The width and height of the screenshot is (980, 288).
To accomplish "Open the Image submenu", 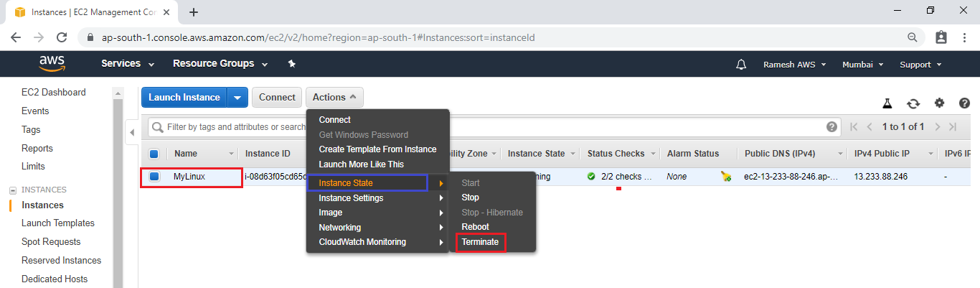I will 377,213.
